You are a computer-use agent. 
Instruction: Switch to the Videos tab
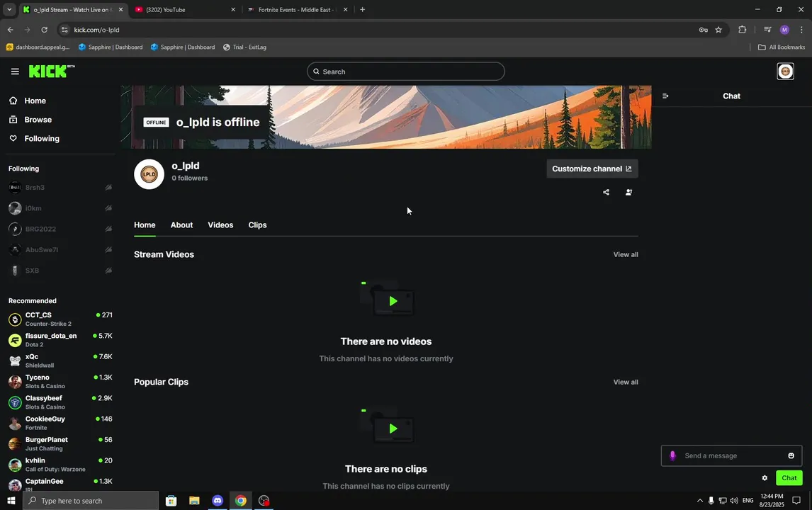point(220,225)
